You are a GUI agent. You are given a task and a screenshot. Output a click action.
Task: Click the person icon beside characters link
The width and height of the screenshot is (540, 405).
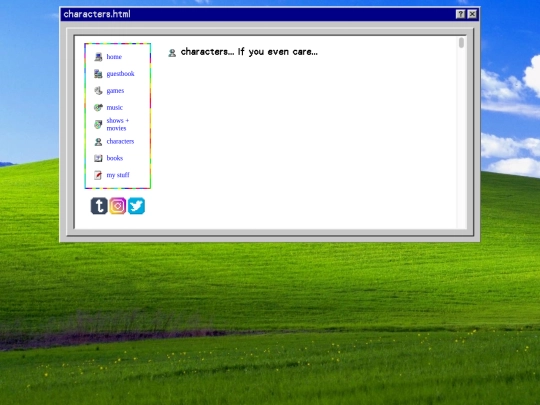(x=98, y=142)
